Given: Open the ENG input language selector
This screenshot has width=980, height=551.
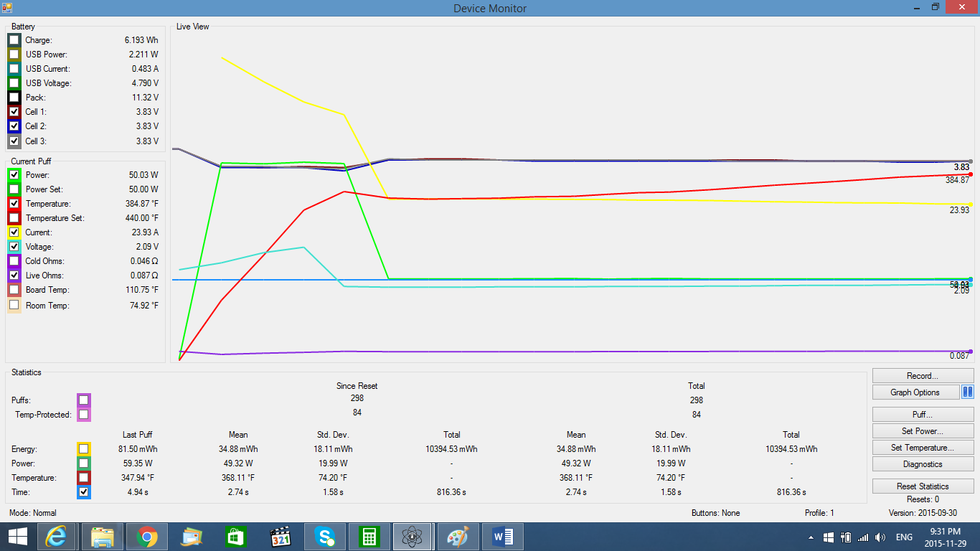Looking at the screenshot, I should pos(904,537).
